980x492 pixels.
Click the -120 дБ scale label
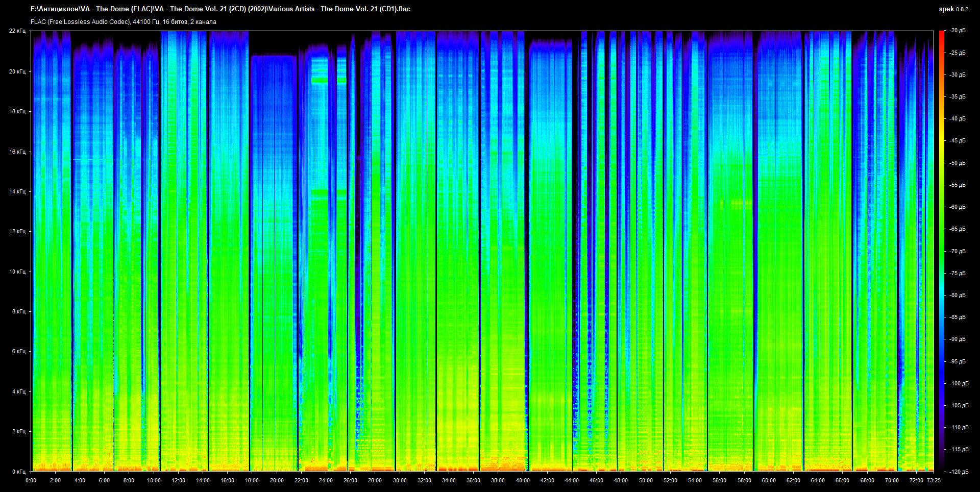(x=959, y=472)
